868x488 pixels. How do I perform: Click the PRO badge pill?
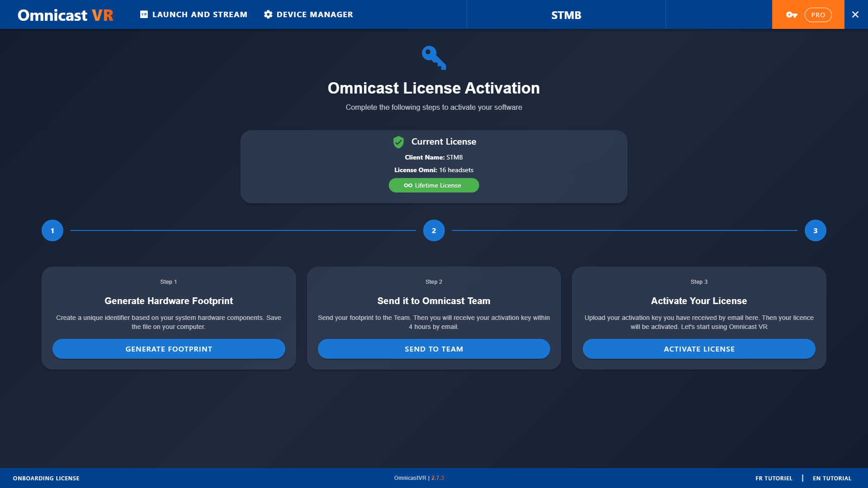(x=818, y=15)
